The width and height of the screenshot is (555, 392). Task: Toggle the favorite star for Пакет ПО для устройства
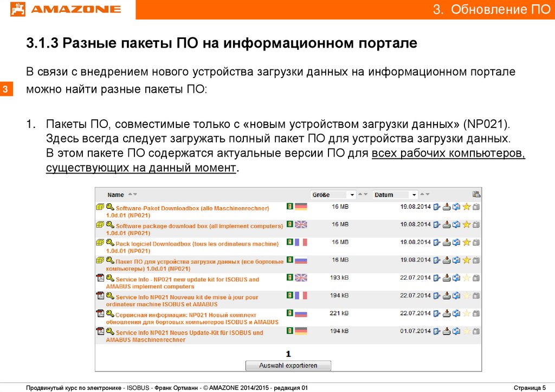tap(467, 260)
